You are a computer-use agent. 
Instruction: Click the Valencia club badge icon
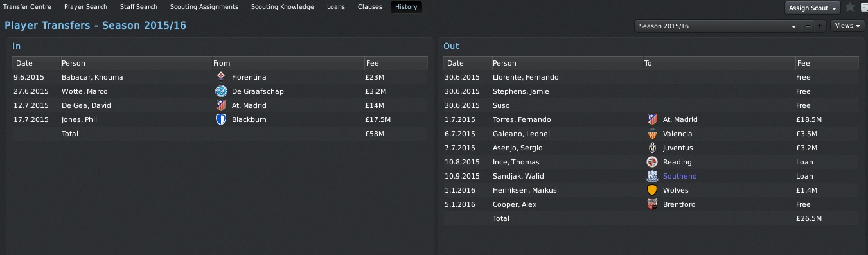[652, 134]
